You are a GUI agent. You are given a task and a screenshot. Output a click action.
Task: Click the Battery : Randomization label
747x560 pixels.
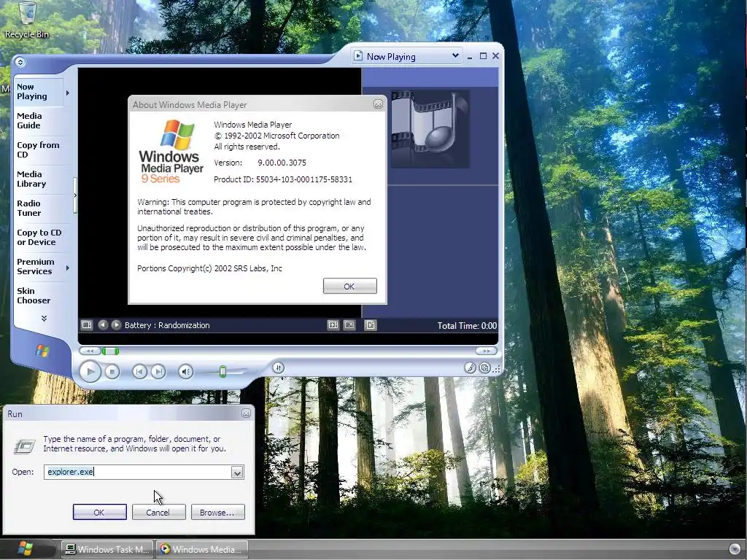pos(167,325)
